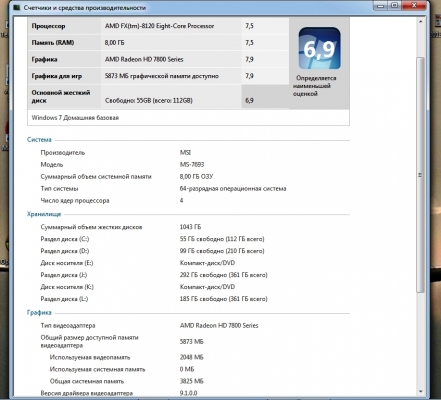Click 'Суммарный объем жестких дисков' label
Image resolution: width=441 pixels, height=400 pixels.
pyautogui.click(x=91, y=227)
